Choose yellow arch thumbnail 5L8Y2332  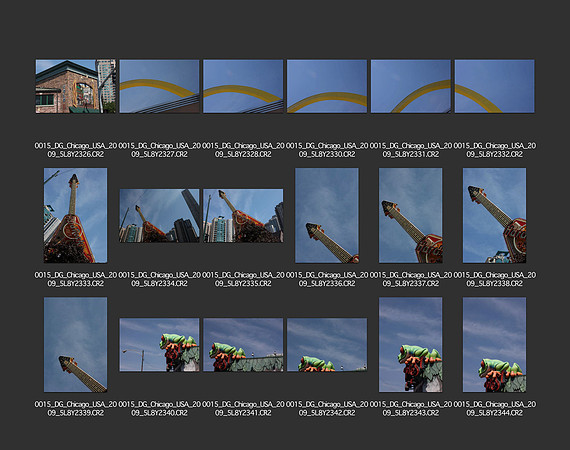coord(494,87)
